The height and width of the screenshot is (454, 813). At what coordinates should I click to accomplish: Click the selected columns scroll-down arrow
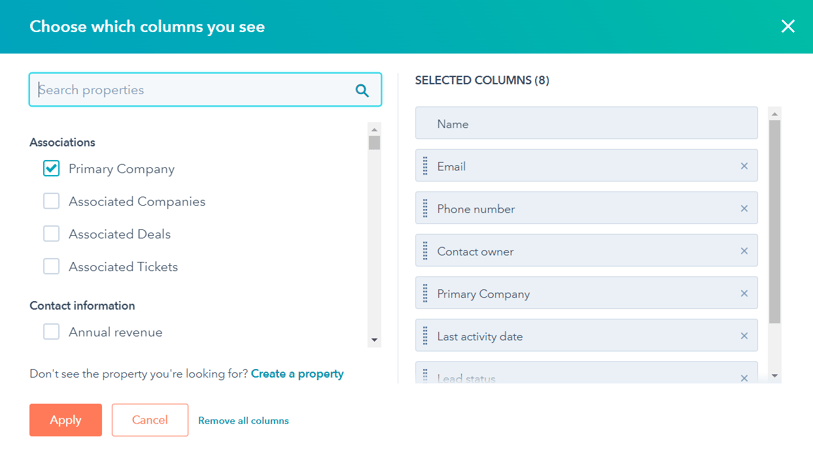pos(775,376)
